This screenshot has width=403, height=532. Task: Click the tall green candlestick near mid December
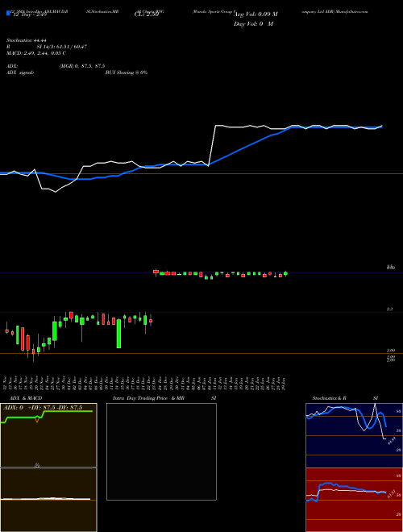coord(118,333)
